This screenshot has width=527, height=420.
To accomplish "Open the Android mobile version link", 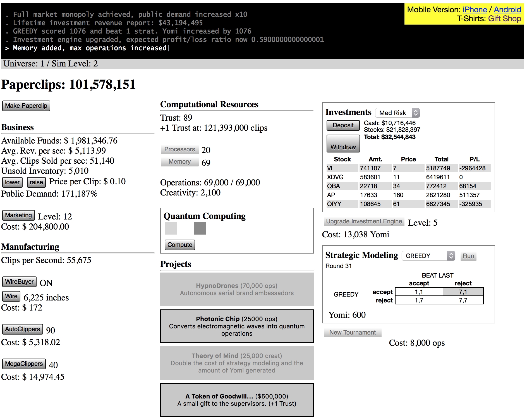I will click(507, 10).
